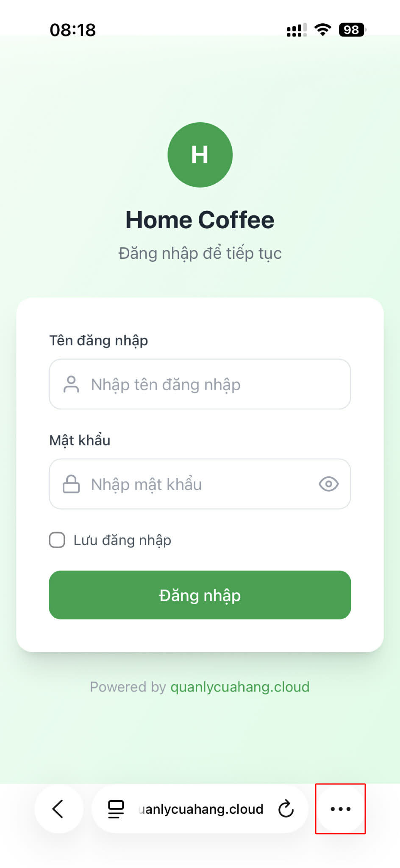Tap the left-pointing chevron control
This screenshot has height=868, width=400.
click(58, 809)
